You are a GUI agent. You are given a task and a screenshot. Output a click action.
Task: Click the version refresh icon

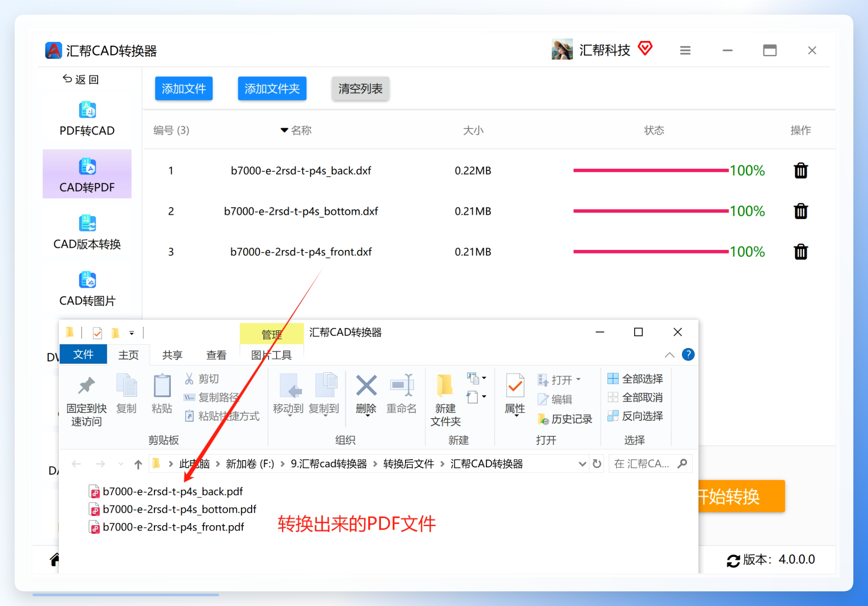[733, 560]
